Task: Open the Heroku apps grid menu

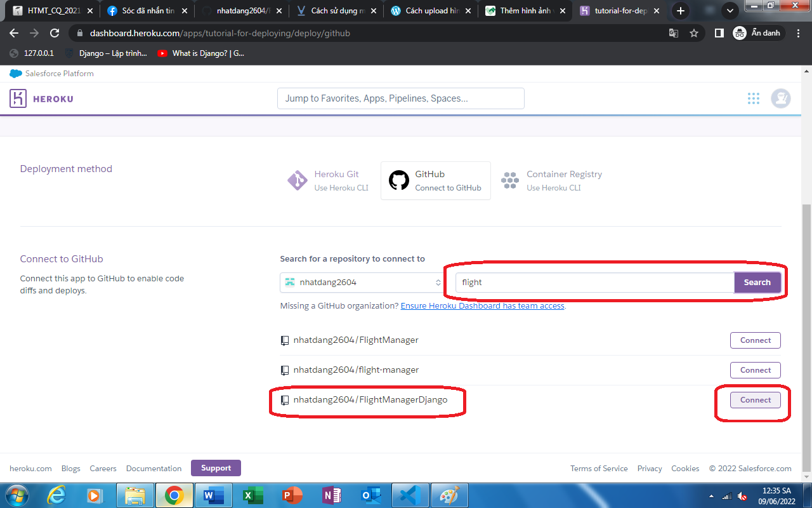Action: [754, 98]
